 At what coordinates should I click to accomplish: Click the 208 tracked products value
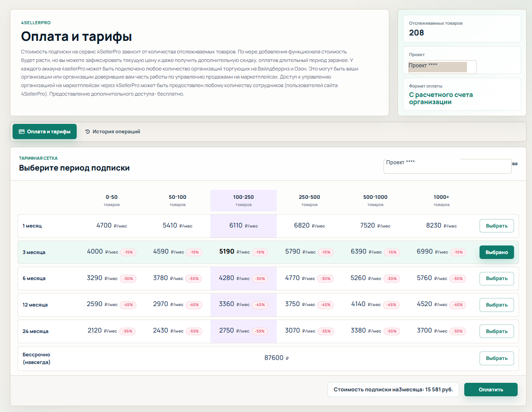click(x=416, y=33)
